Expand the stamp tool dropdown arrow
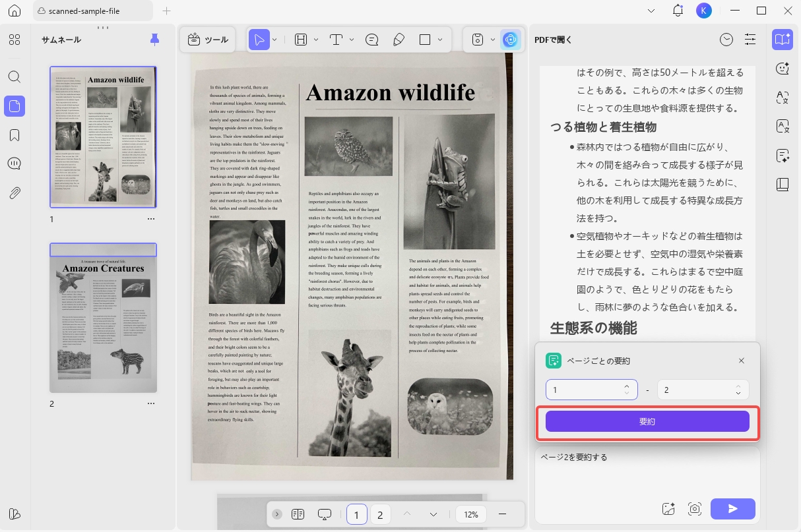The height and width of the screenshot is (532, 801). [x=493, y=40]
